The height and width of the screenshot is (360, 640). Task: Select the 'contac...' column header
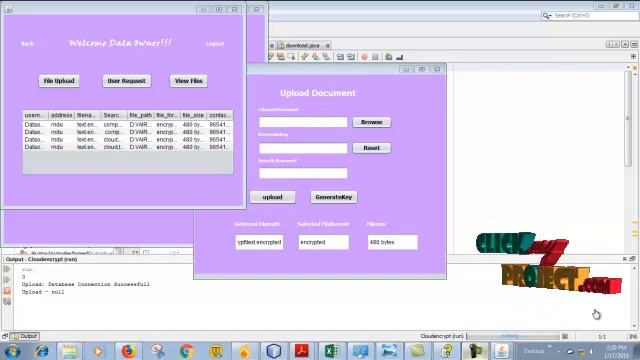tap(220, 115)
